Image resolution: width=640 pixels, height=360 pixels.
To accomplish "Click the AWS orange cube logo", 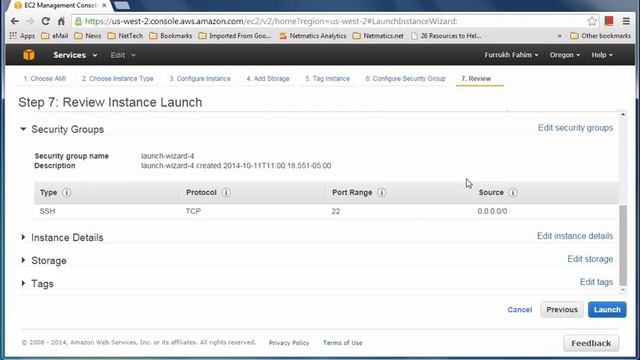I will coord(29,55).
